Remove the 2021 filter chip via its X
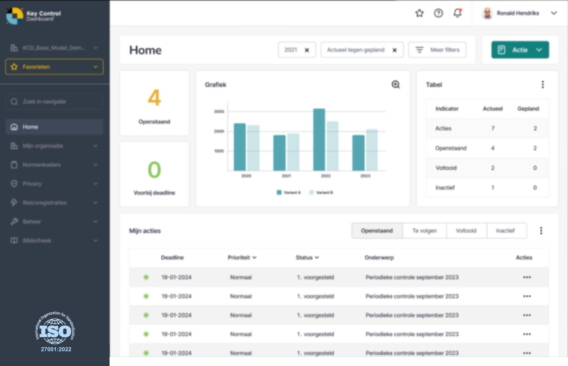The width and height of the screenshot is (568, 366). (307, 50)
